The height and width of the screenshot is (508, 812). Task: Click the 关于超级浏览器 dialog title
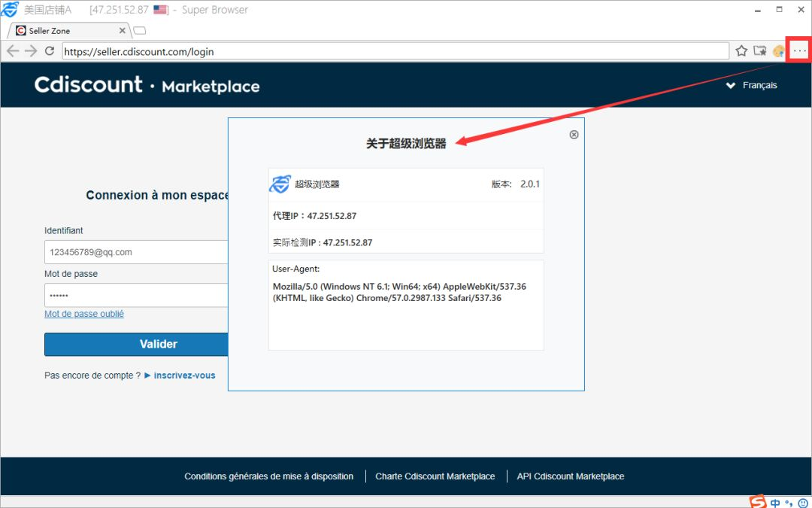[x=406, y=144]
